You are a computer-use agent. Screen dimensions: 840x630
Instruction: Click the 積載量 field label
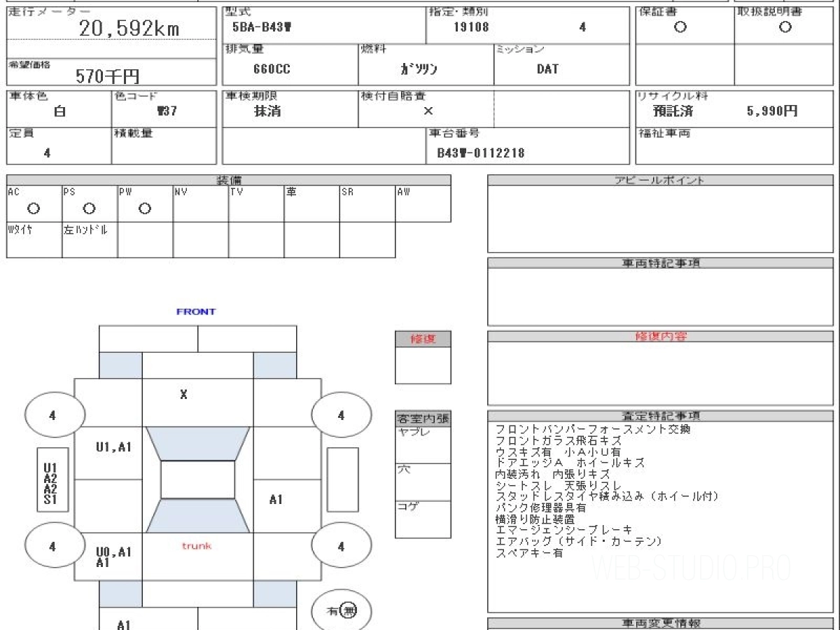pyautogui.click(x=133, y=133)
